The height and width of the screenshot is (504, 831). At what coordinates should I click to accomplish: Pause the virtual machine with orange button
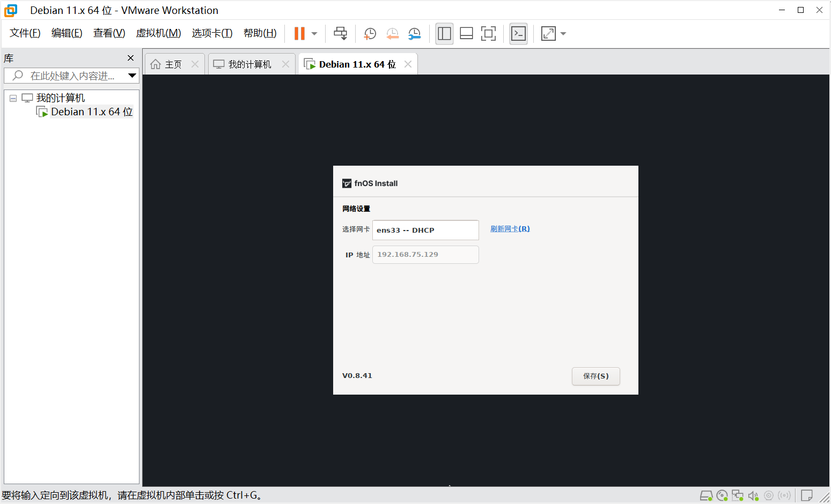(x=299, y=33)
